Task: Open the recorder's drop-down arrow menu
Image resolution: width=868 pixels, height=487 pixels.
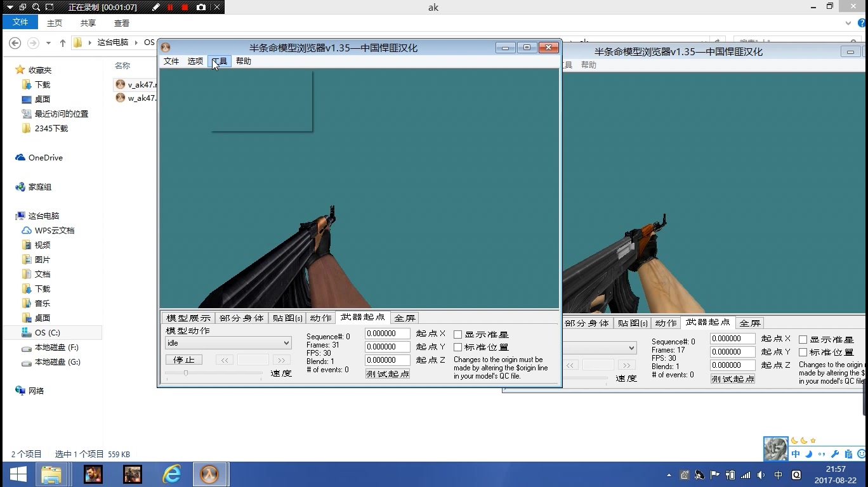Action: click(10, 7)
